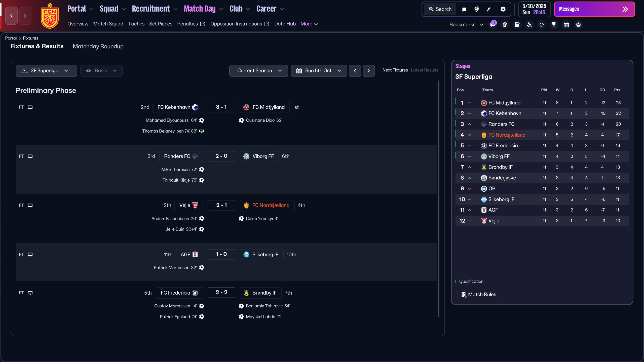Screen dimensions: 644x362
Task: Click the Portal breadcrumb link
Action: coord(11,38)
